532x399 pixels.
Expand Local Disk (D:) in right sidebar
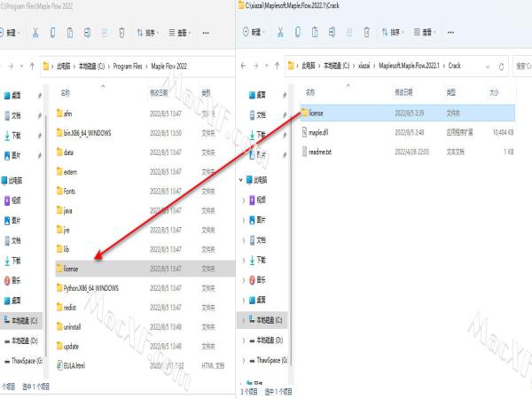coord(244,340)
